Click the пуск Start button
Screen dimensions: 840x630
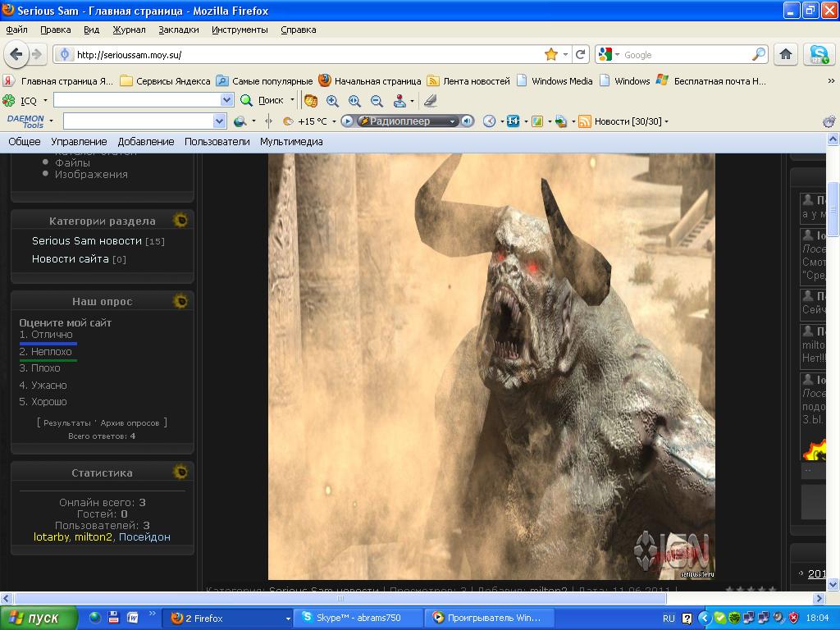39,618
